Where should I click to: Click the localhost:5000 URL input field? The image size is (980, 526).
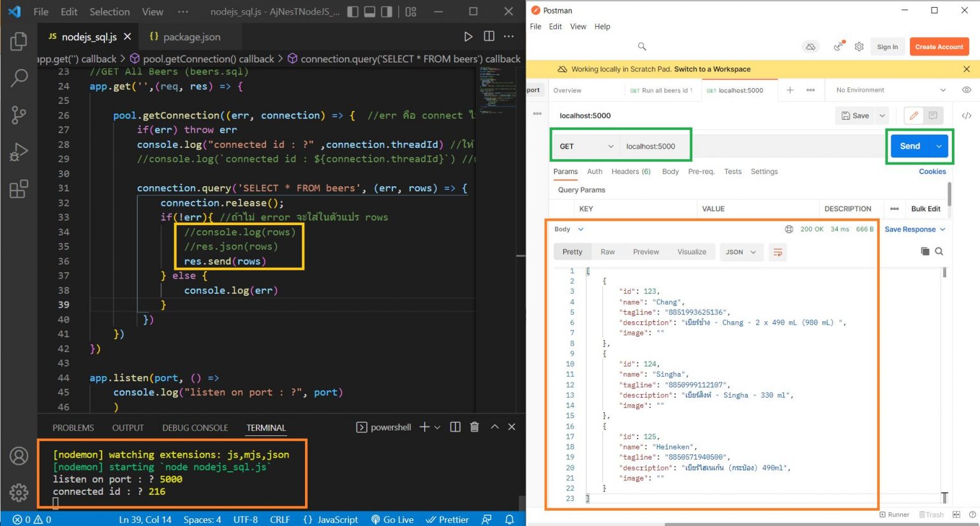point(650,147)
